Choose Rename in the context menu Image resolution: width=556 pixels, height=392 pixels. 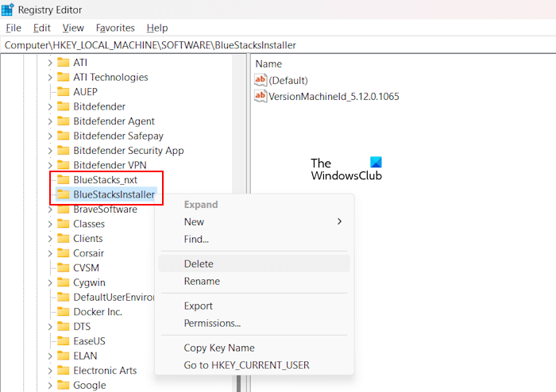[254, 281]
